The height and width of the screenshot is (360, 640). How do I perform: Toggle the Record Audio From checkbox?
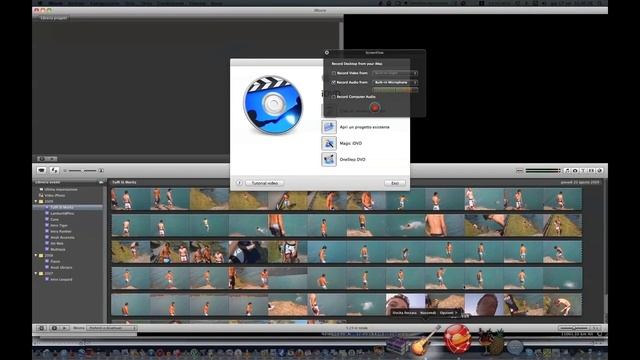[333, 82]
